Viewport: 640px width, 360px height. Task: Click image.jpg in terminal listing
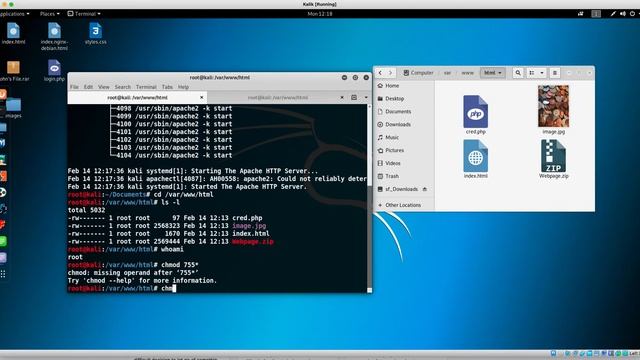(x=249, y=226)
